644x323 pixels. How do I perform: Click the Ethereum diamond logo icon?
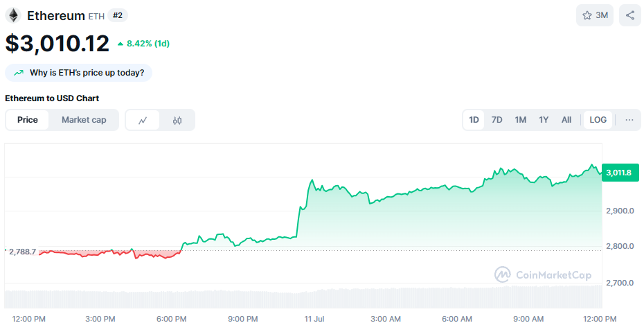[13, 16]
